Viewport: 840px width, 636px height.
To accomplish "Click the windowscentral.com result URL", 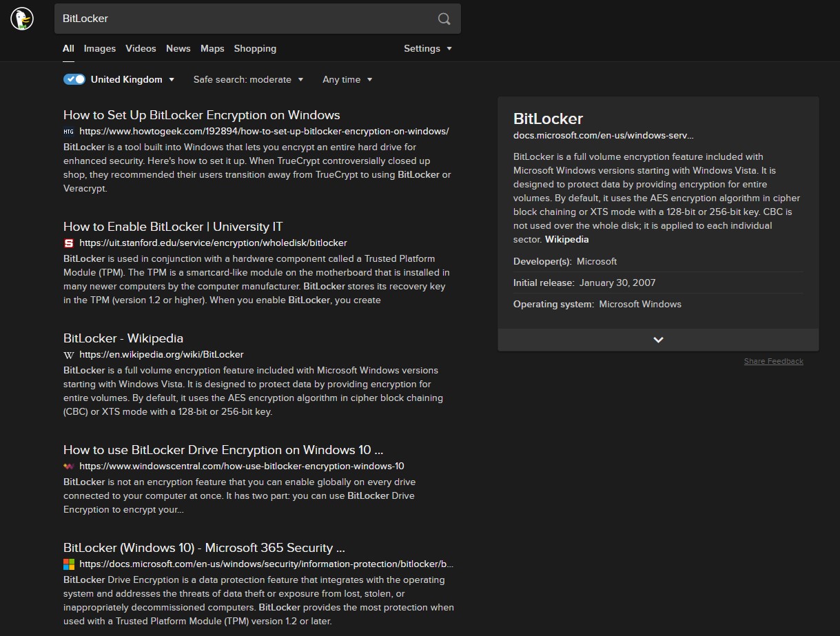I will [242, 466].
